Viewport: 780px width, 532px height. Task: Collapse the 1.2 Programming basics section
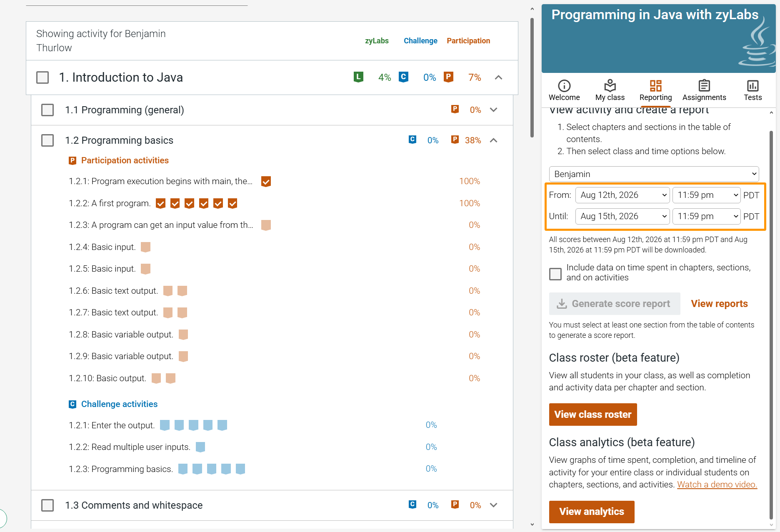[x=494, y=140]
